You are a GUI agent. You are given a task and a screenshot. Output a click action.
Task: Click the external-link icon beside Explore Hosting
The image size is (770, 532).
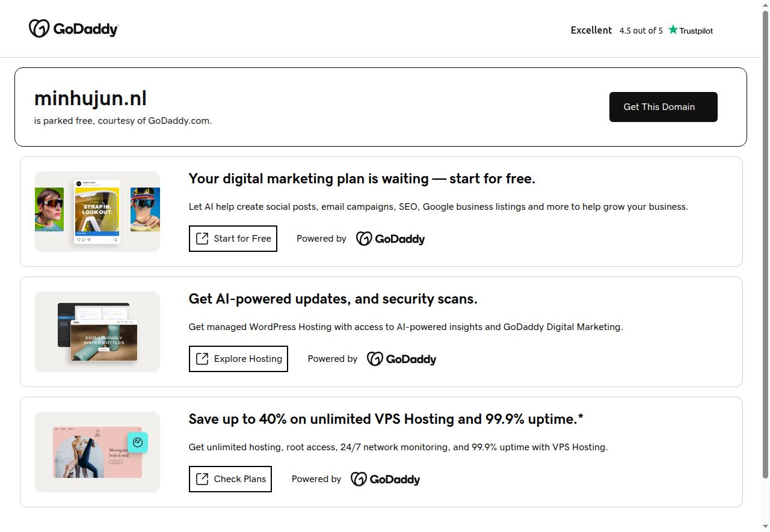click(202, 359)
